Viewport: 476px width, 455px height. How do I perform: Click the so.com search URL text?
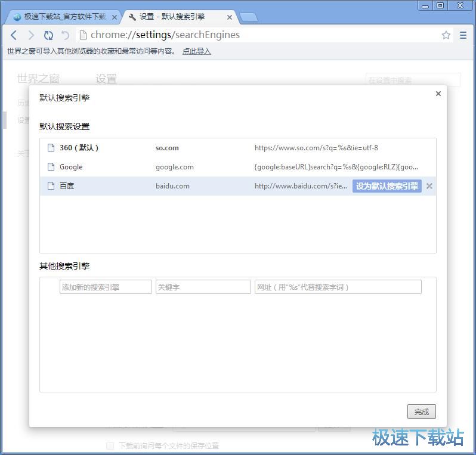[316, 148]
